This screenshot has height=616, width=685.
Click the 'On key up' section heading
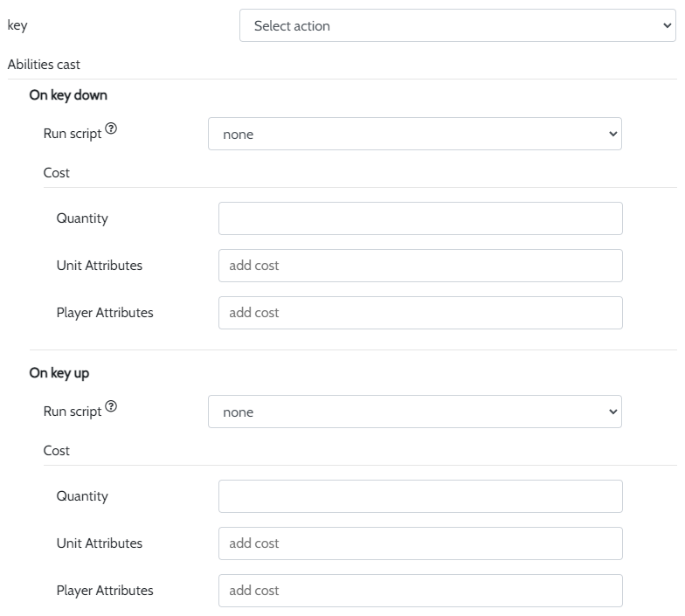pos(59,373)
